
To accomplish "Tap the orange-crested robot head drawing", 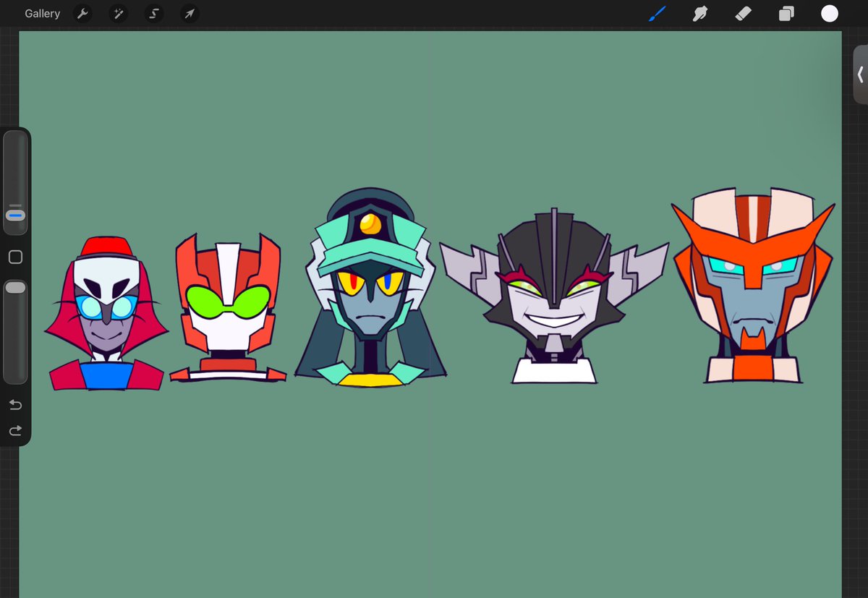I will tap(753, 286).
